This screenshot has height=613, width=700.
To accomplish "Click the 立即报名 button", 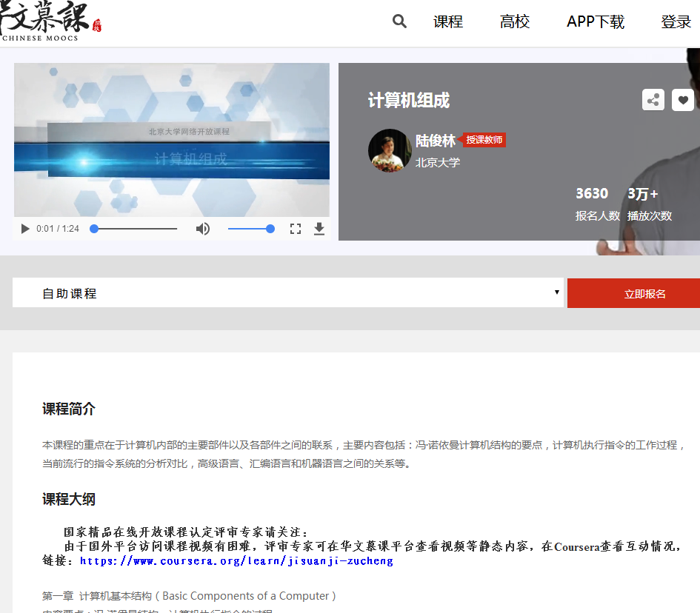I will coord(633,293).
